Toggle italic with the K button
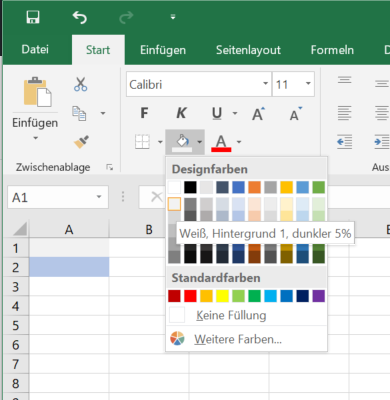This screenshot has height=400, width=390. (x=181, y=113)
